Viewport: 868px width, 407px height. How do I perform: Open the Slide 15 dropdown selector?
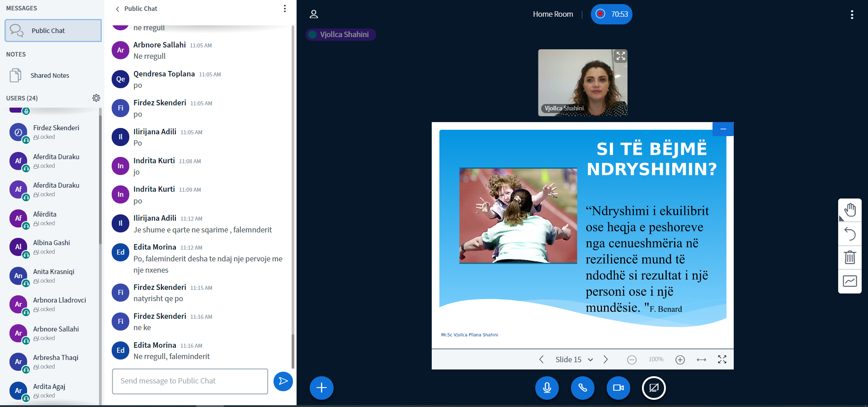point(574,360)
